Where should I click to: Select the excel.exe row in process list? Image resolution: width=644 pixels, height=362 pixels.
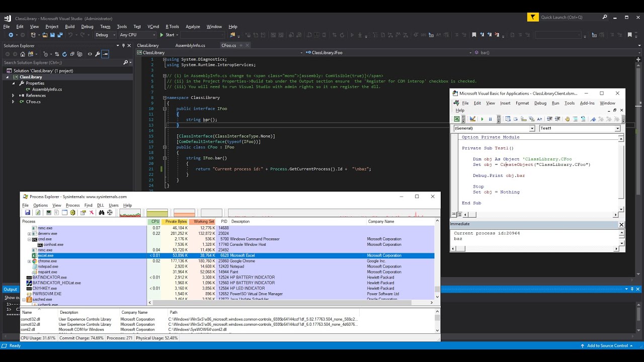(228, 255)
